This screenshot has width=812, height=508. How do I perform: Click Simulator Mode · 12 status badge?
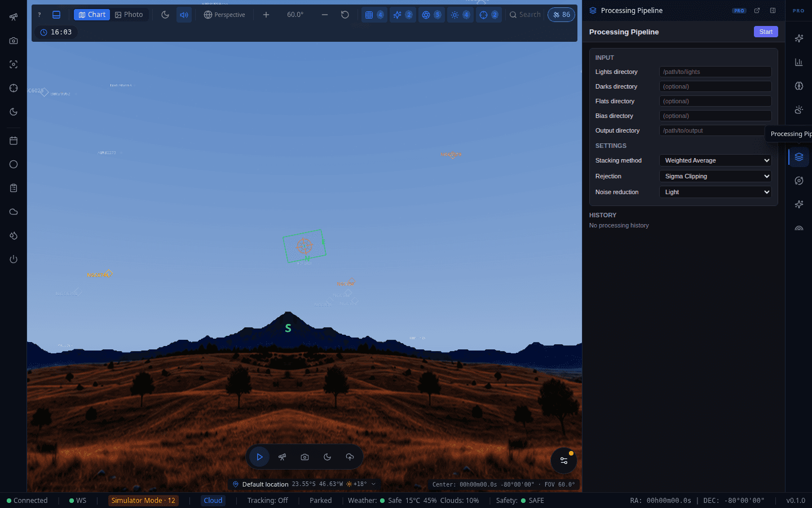point(143,501)
